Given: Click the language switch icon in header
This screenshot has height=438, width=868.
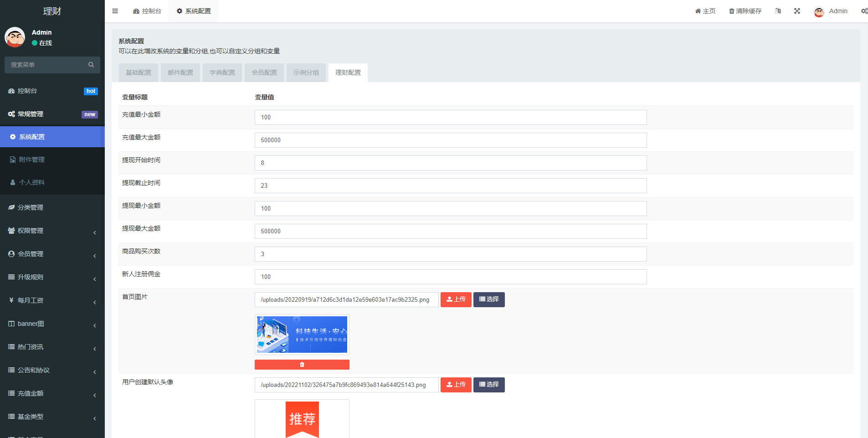Looking at the screenshot, I should click(778, 11).
